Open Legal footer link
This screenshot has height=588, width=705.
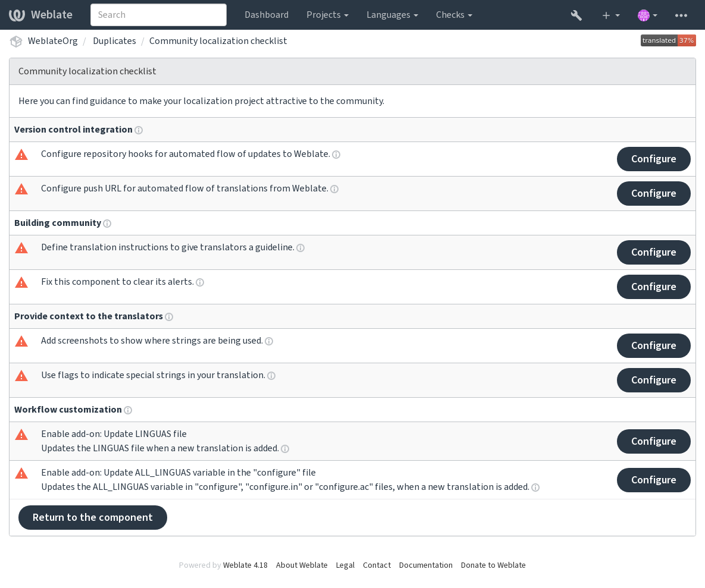coord(345,565)
